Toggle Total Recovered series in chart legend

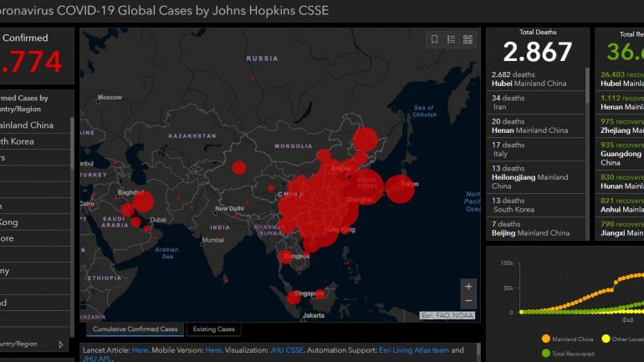545,352
